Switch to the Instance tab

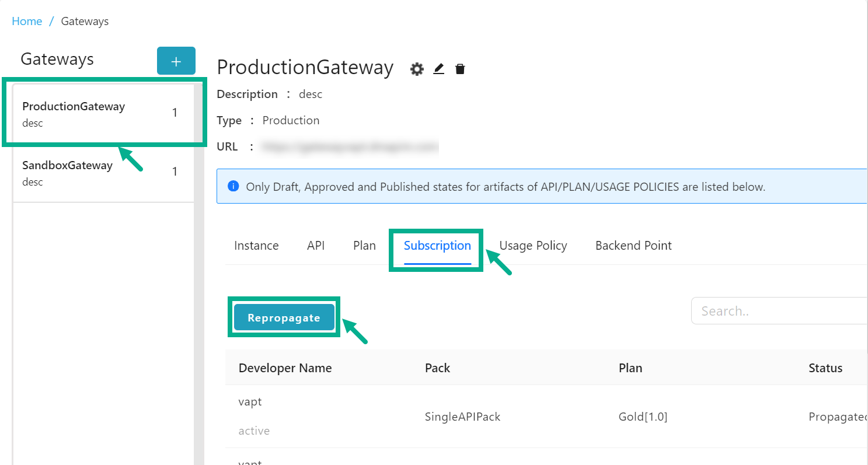(x=256, y=245)
